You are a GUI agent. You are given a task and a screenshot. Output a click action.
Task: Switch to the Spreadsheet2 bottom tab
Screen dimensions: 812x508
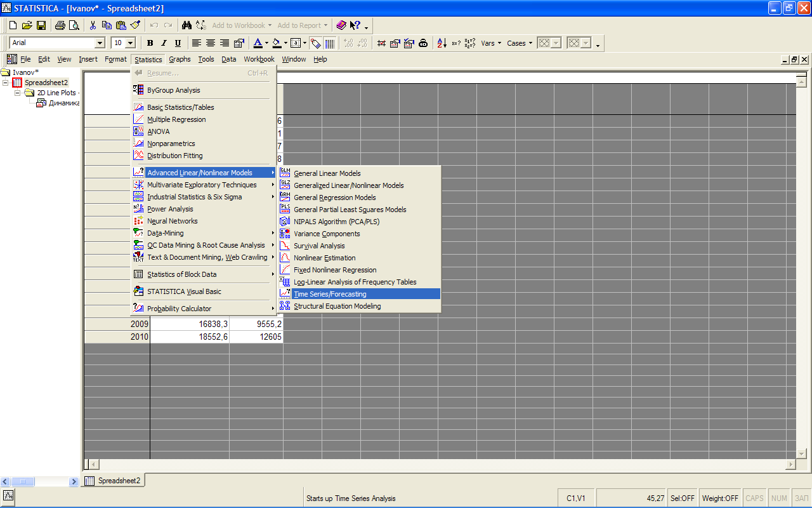click(x=114, y=481)
